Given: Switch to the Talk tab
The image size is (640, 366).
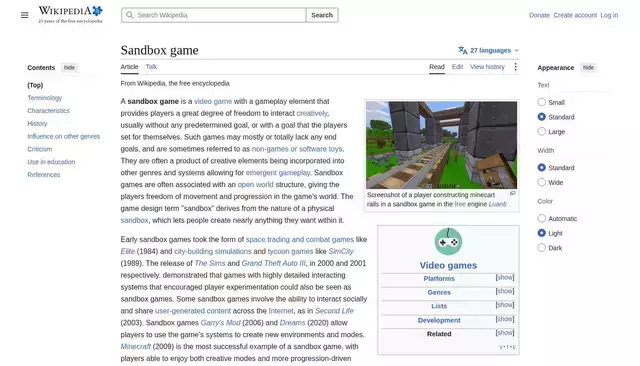Looking at the screenshot, I should coord(151,67).
